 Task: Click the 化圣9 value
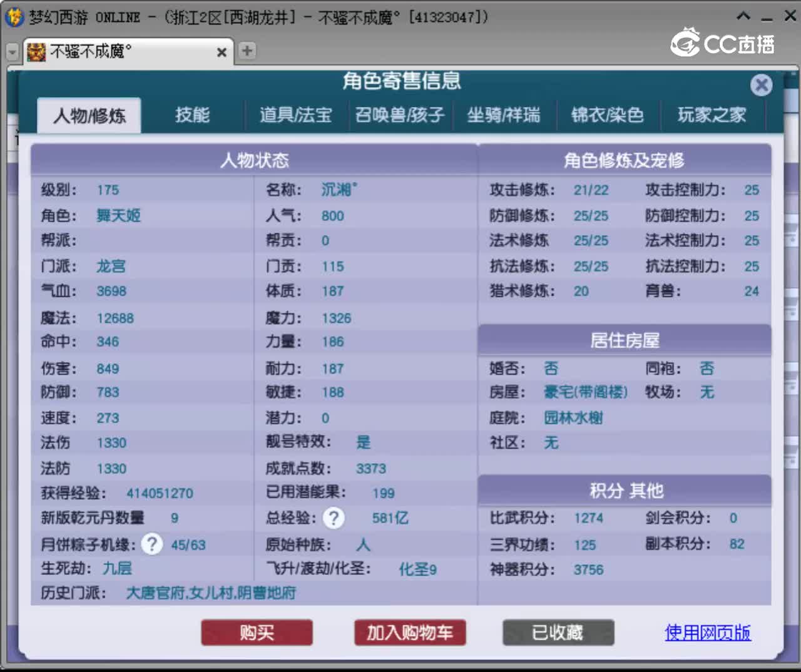[x=418, y=569]
